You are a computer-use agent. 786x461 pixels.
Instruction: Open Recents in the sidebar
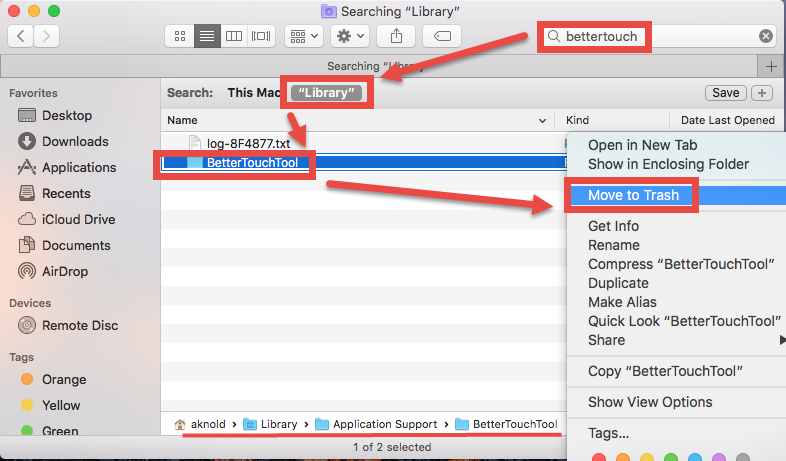[x=66, y=194]
